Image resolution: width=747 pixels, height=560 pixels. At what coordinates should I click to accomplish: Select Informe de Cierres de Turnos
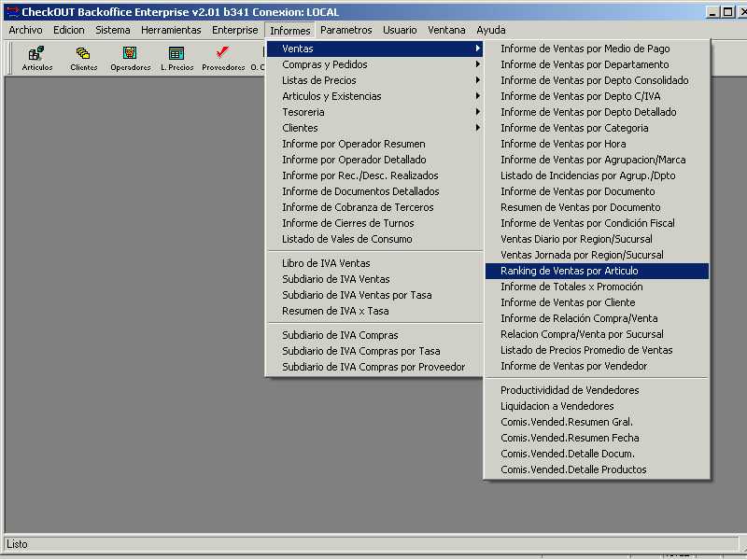(374, 223)
